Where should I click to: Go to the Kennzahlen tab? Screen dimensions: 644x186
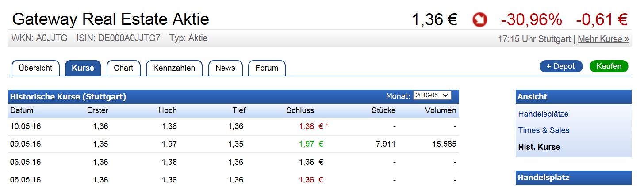pos(174,68)
